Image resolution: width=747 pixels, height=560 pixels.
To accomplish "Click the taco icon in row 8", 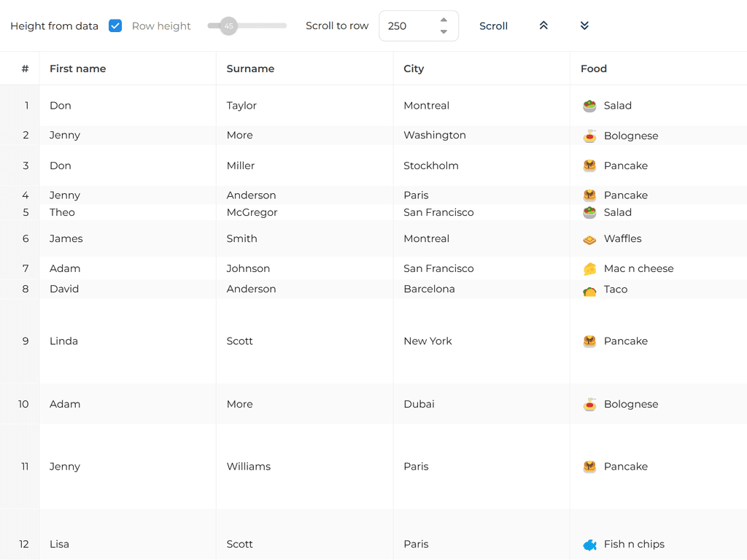I will point(589,290).
